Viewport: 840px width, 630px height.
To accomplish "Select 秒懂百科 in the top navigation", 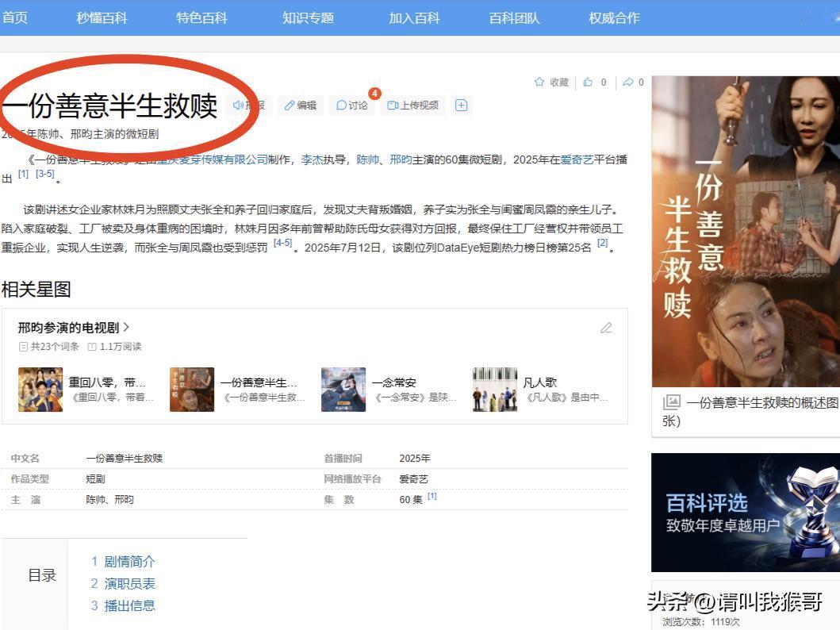I will click(102, 17).
